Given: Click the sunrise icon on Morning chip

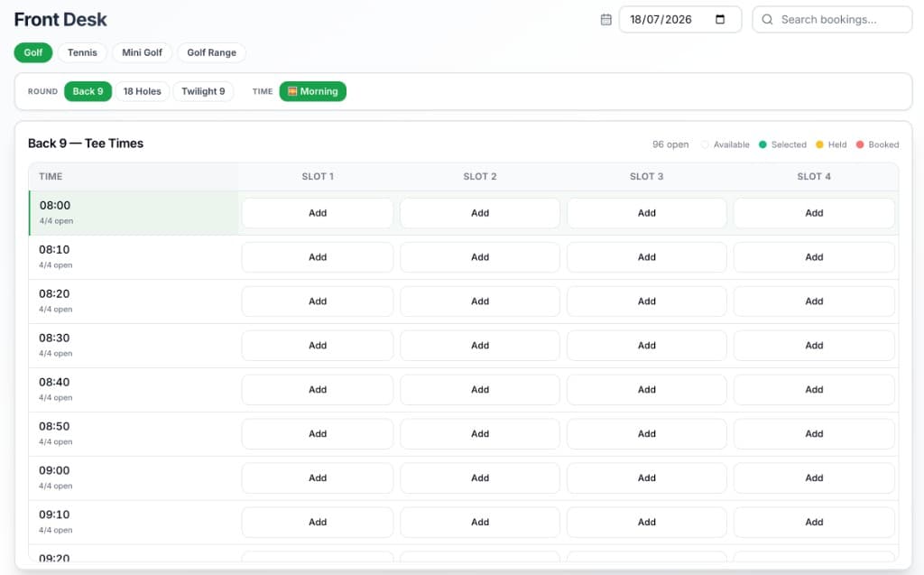Looking at the screenshot, I should (x=292, y=91).
